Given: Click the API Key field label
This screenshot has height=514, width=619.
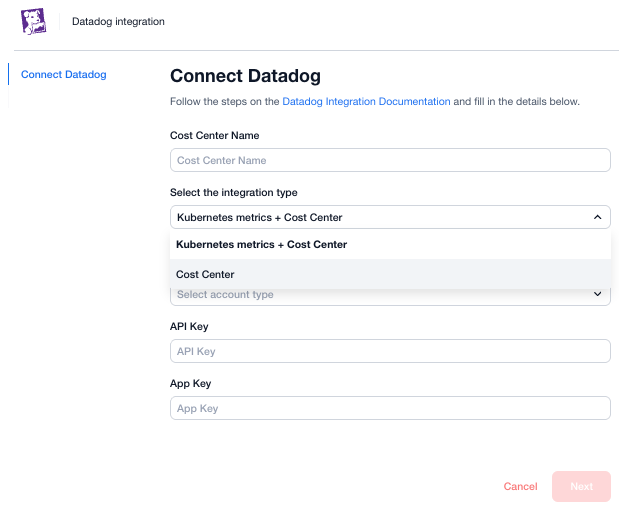Looking at the screenshot, I should pyautogui.click(x=189, y=326).
